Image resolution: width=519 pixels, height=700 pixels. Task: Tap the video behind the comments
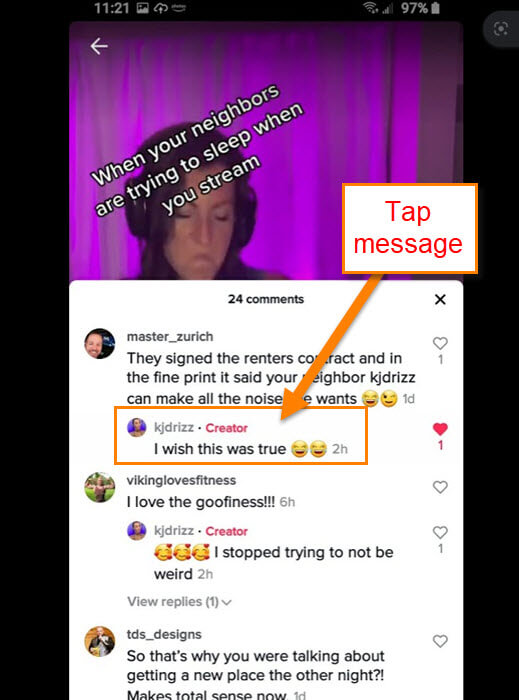click(x=266, y=152)
